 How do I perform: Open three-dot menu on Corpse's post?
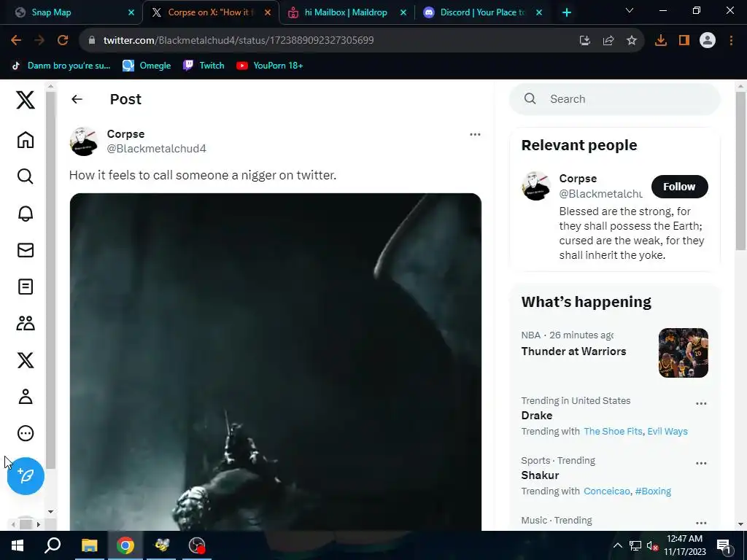[x=475, y=134]
